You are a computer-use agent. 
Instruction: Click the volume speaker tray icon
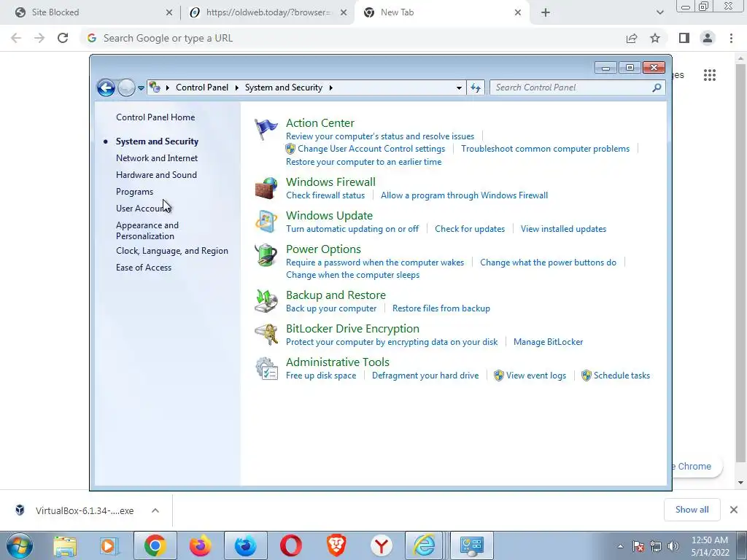pos(673,546)
